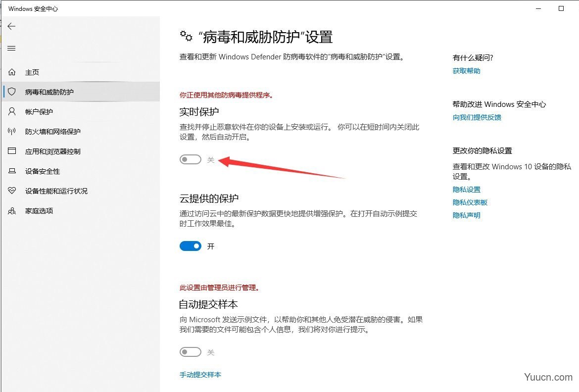Click the 有什么疑问? heading
Image resolution: width=579 pixels, height=392 pixels.
(473, 57)
